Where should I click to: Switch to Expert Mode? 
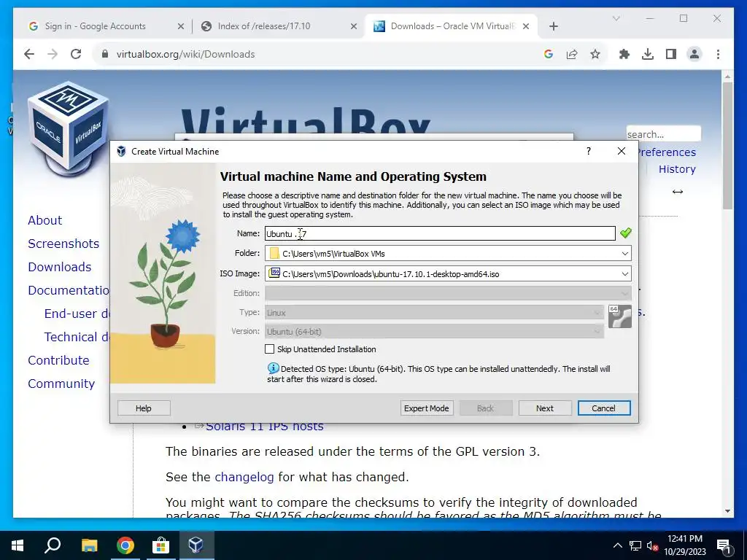426,408
